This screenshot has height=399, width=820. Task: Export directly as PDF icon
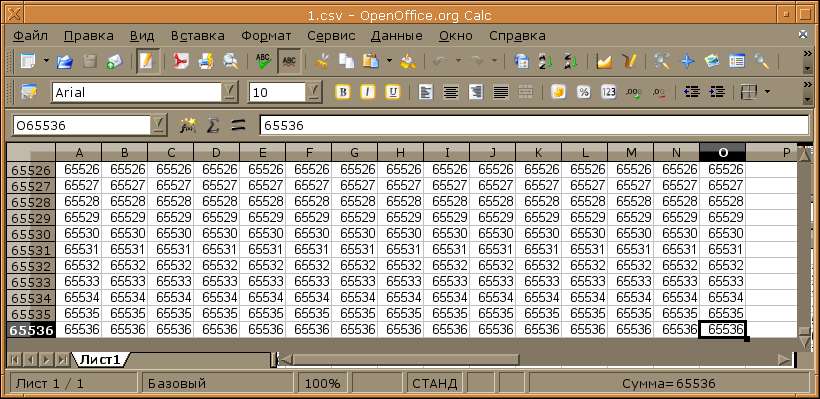point(181,62)
